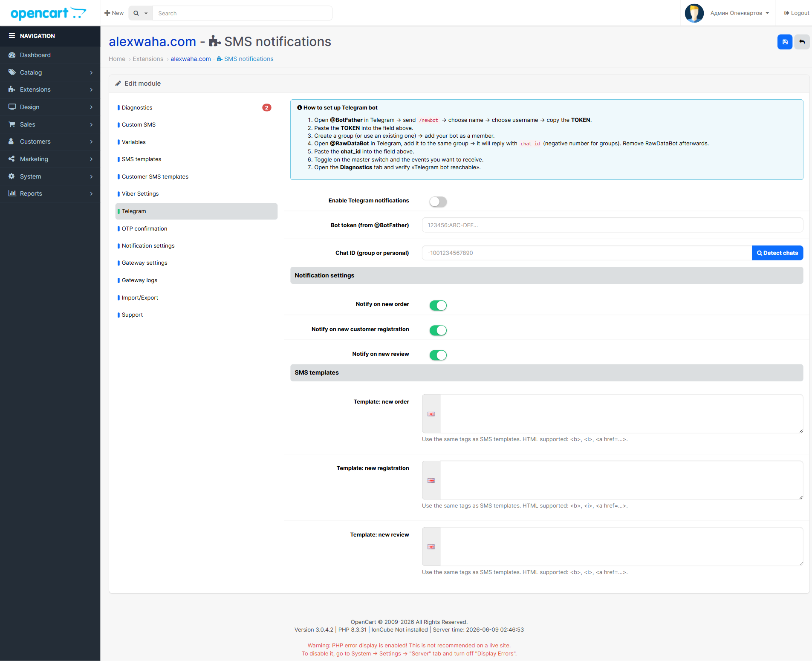The height and width of the screenshot is (661, 812).
Task: Expand the System menu chevron
Action: click(91, 177)
